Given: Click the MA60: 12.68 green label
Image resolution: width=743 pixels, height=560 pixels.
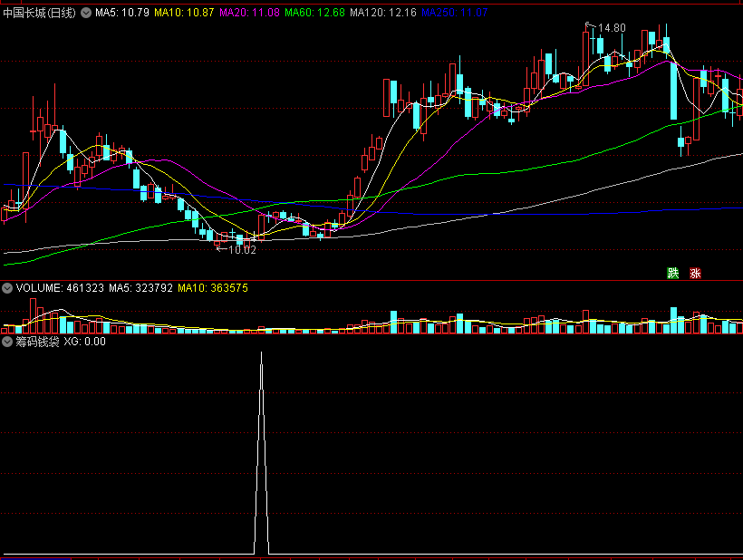Looking at the screenshot, I should tap(314, 13).
